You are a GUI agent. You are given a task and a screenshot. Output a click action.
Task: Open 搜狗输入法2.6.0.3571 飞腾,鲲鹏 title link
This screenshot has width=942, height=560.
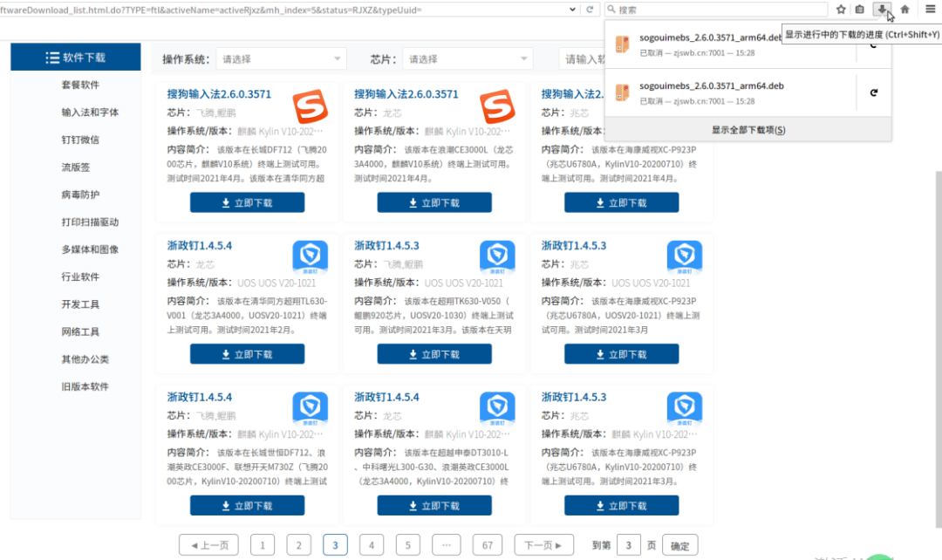pos(219,93)
